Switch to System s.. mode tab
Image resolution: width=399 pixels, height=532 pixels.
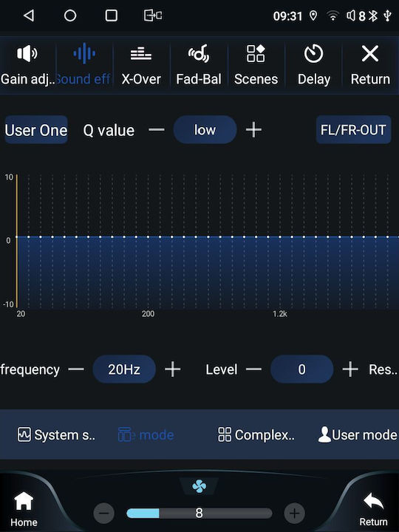[x=56, y=434]
